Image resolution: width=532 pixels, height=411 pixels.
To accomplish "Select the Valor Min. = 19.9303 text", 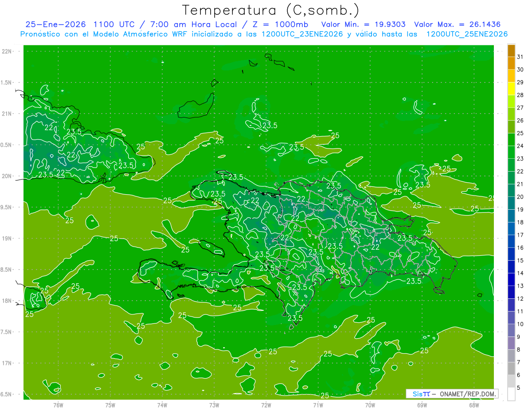I will pos(361,24).
